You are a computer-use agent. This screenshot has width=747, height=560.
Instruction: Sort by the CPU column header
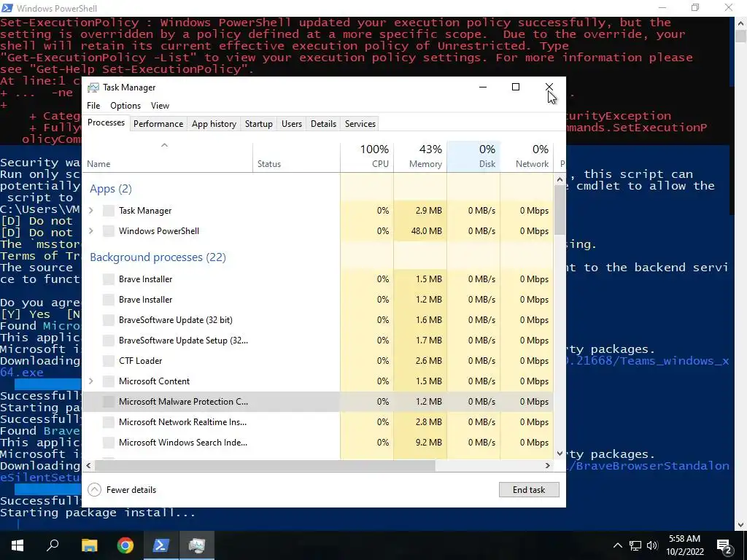367,157
